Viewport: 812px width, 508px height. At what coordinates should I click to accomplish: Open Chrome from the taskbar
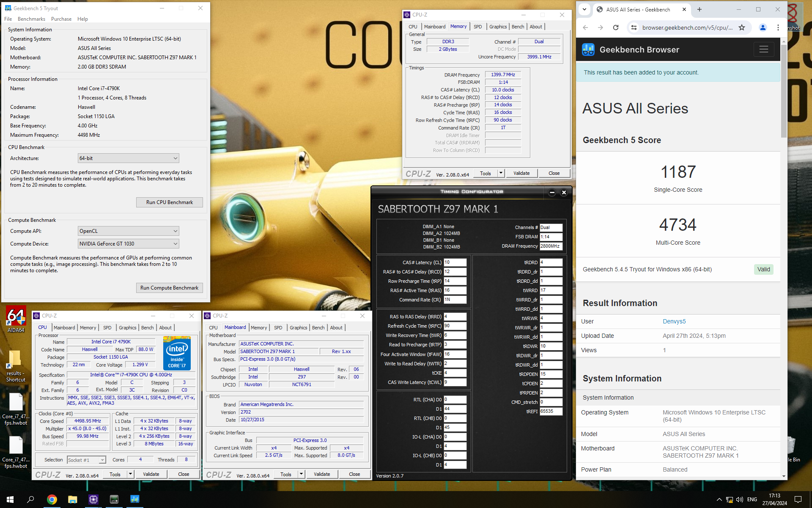click(52, 500)
